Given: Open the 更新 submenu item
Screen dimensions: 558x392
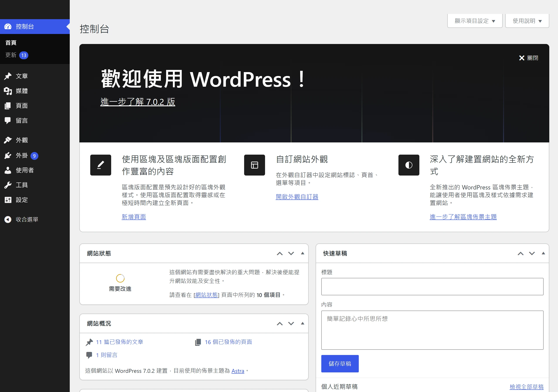Looking at the screenshot, I should point(11,55).
